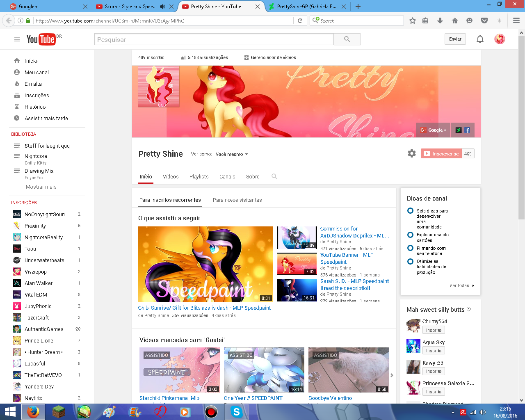Open Assistir mais tarde in sidebar
The height and width of the screenshot is (420, 525).
(x=46, y=118)
